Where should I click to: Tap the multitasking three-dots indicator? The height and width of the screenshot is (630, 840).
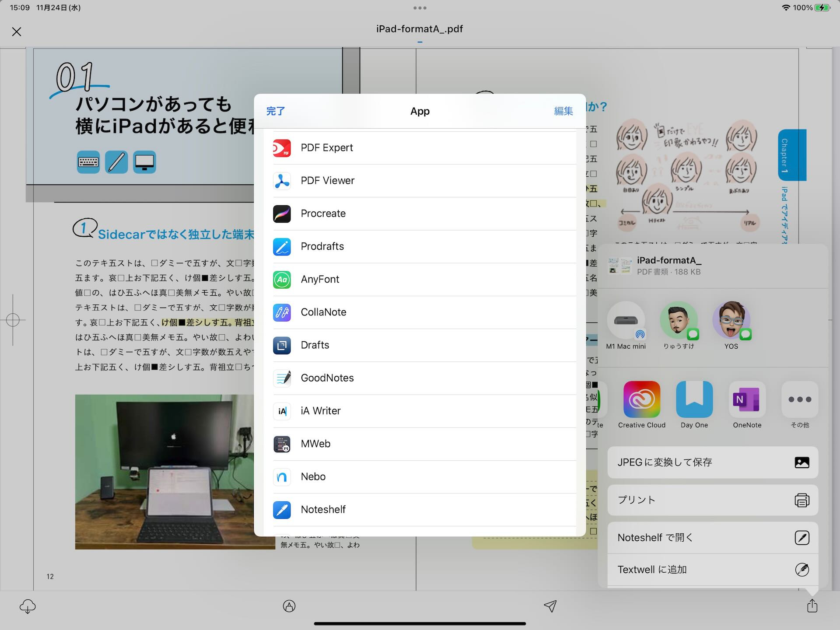pyautogui.click(x=420, y=8)
